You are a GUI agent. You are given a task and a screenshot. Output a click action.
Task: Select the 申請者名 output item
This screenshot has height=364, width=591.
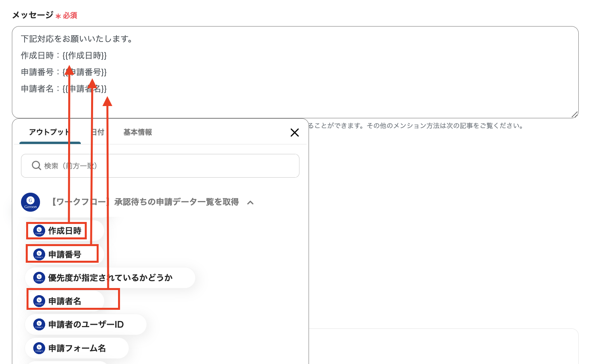tap(65, 301)
